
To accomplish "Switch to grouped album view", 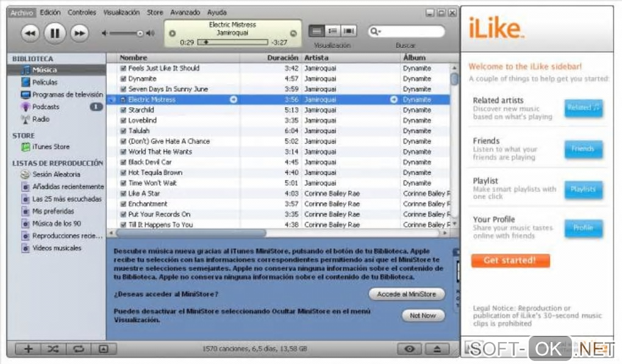I will point(333,31).
